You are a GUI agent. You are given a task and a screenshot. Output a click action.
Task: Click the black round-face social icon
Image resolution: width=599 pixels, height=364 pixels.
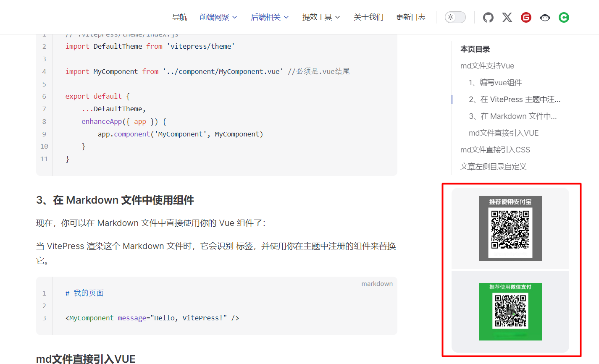[545, 17]
